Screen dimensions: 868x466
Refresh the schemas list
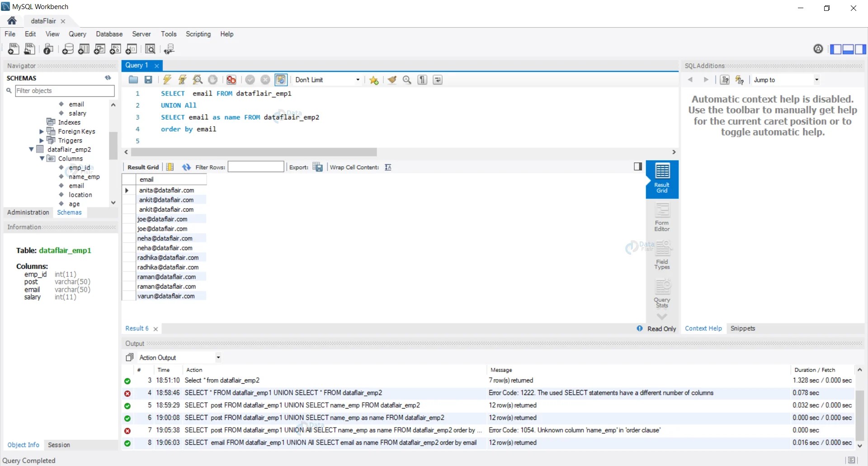[x=108, y=78]
